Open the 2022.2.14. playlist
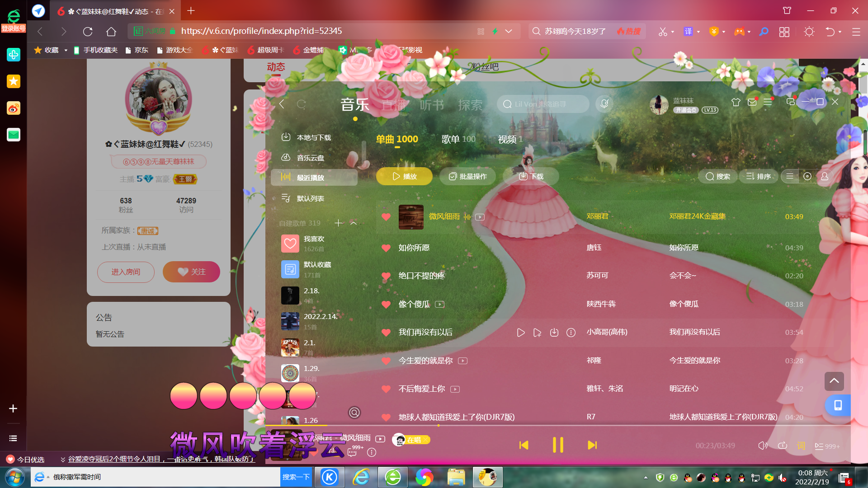 pos(314,321)
